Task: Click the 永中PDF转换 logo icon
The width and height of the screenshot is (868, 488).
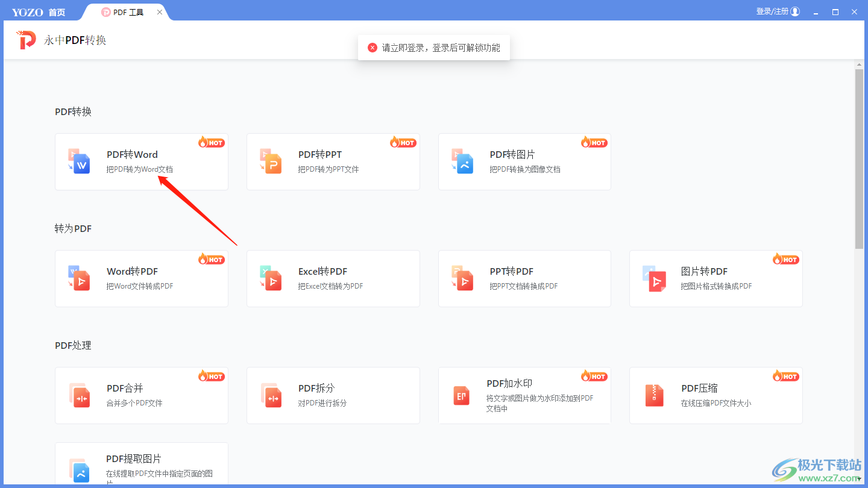Action: [x=26, y=40]
